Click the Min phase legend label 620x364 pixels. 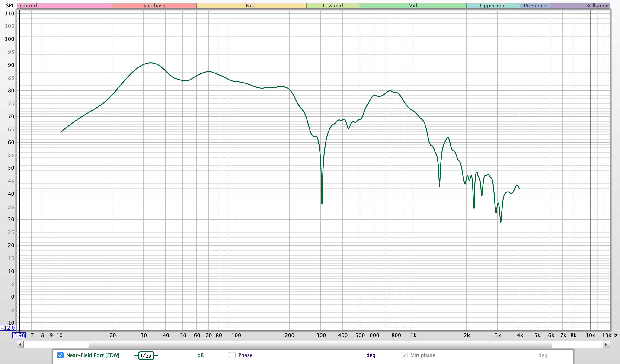coord(423,355)
